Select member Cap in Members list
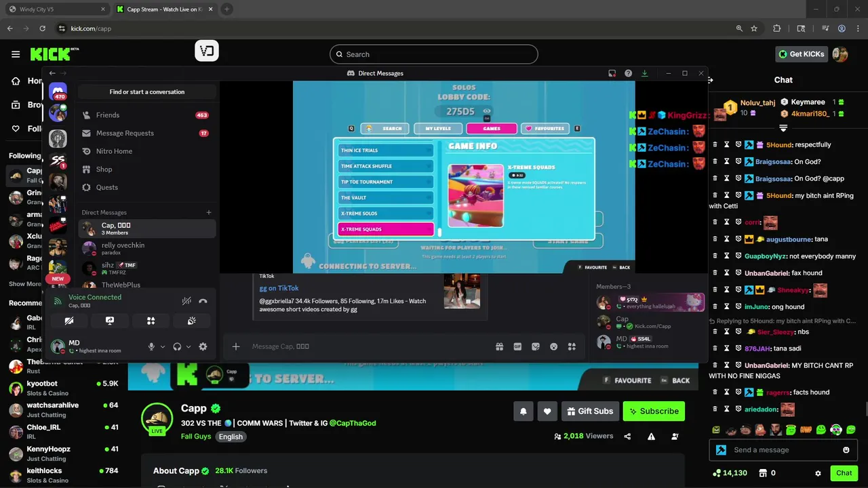This screenshot has height=488, width=868. point(650,322)
